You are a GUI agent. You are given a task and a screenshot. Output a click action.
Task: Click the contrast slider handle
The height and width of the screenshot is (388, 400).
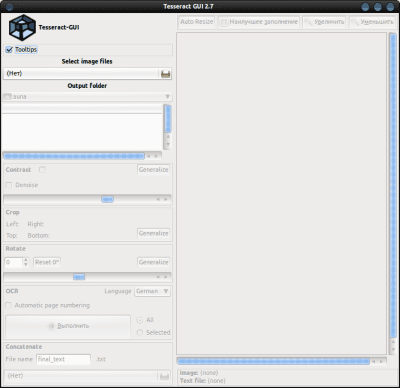[x=107, y=199]
